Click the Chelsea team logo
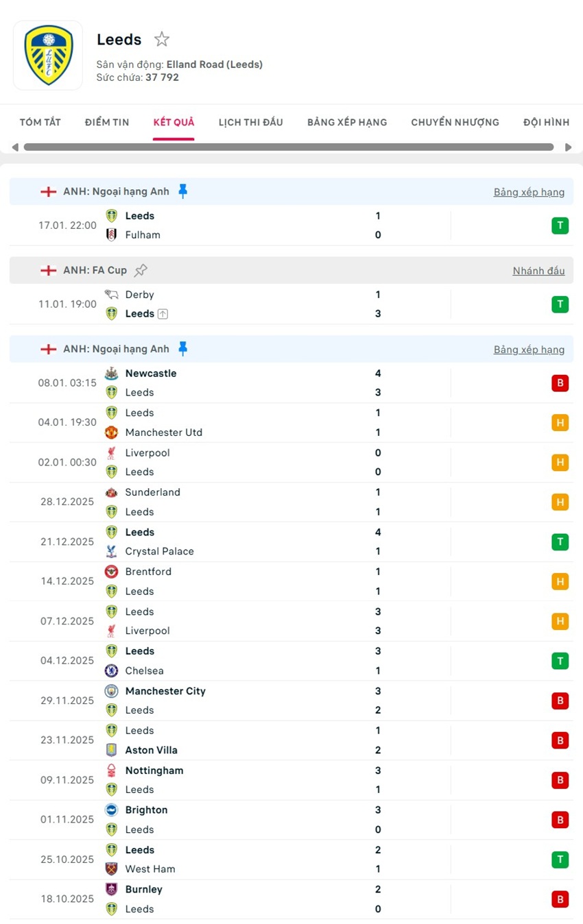Screen dimensions: 583x924 click(x=111, y=670)
